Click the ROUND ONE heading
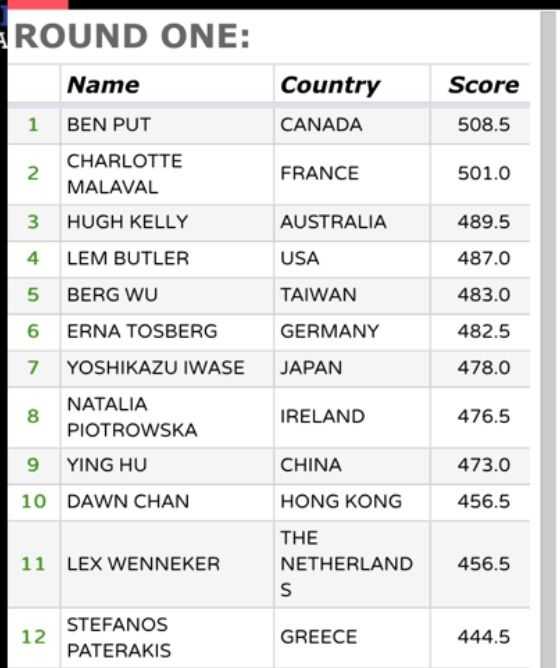The width and height of the screenshot is (560, 668). coord(132,36)
